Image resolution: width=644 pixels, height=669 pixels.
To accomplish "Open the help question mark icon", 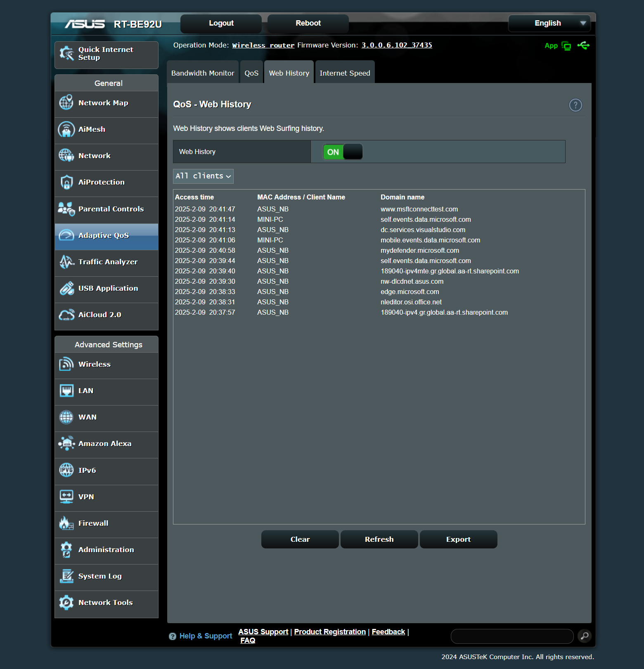I will (575, 105).
